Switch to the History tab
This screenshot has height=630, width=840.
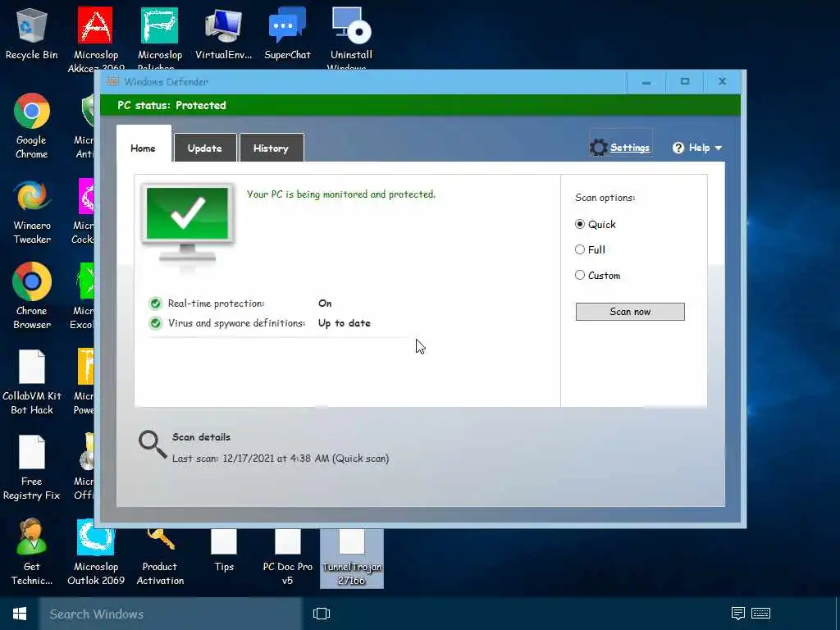(x=271, y=148)
